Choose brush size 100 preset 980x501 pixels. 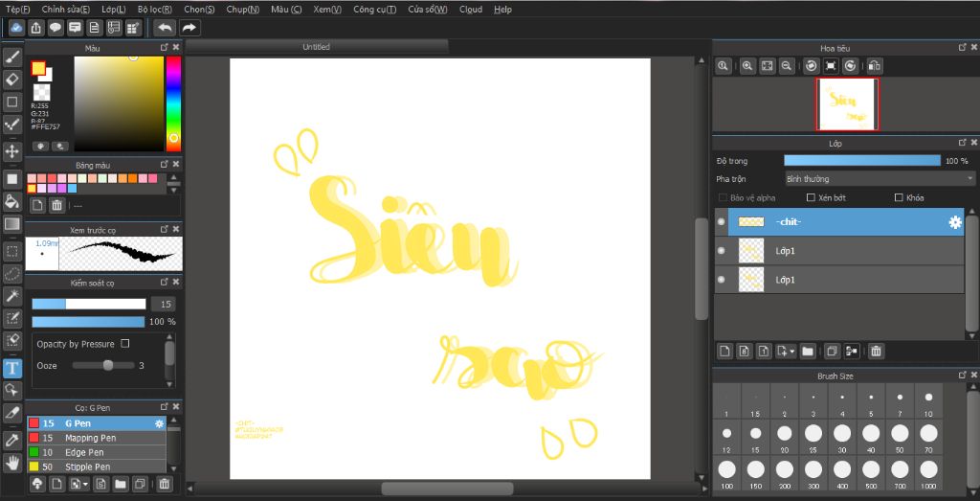pos(727,473)
